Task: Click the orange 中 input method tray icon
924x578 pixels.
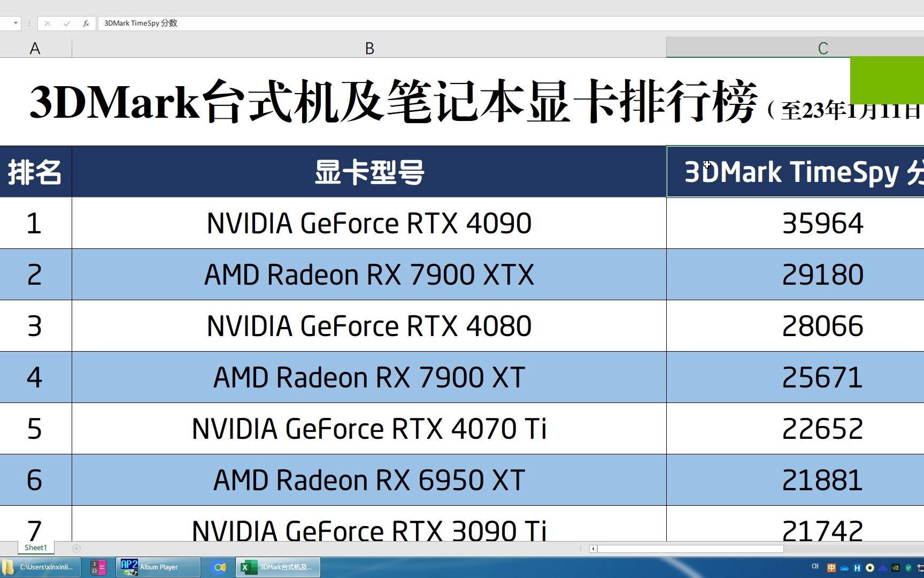Action: [831, 568]
